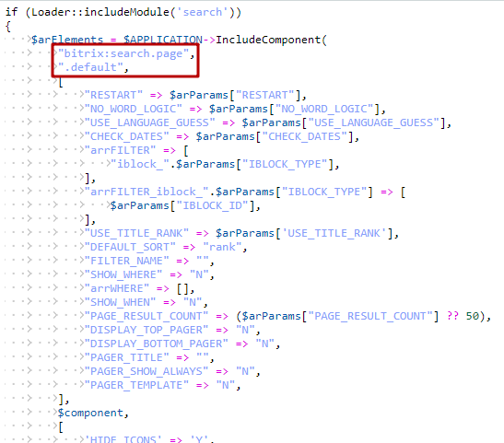The height and width of the screenshot is (443, 504).
Task: Click the "PAGER_TEMPLATE" key
Action: tap(136, 385)
